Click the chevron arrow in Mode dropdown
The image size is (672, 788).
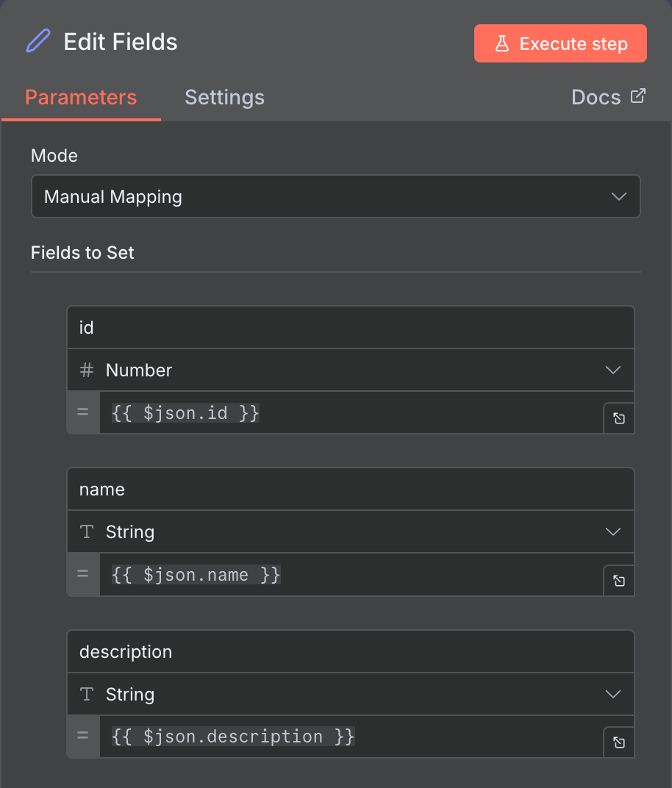click(x=619, y=196)
